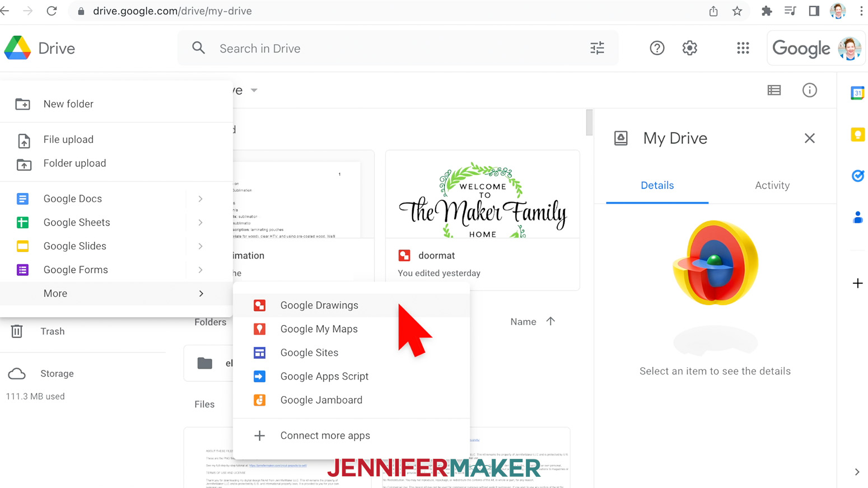Open the Help question mark icon
The image size is (868, 488).
(657, 48)
